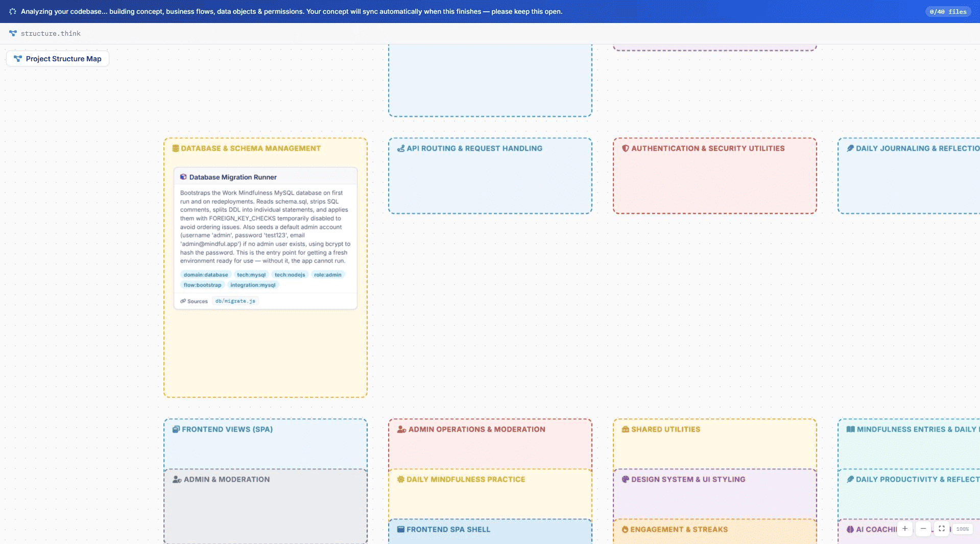Fit view with the fullscreen icon
Viewport: 980px width, 544px height.
tap(941, 529)
